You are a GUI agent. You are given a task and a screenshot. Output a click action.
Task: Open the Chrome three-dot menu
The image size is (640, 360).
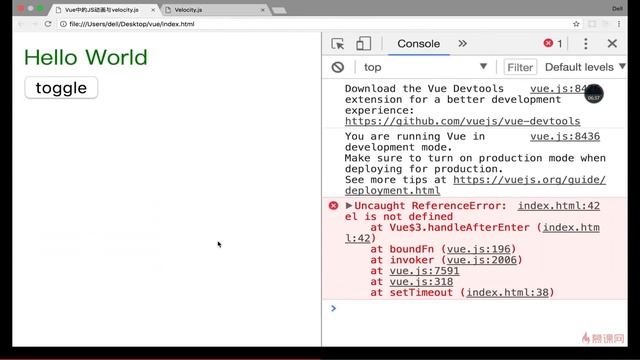[619, 24]
